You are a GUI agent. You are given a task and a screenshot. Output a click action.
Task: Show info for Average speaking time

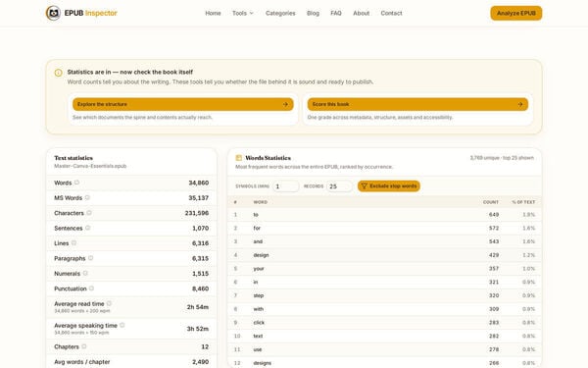122,325
